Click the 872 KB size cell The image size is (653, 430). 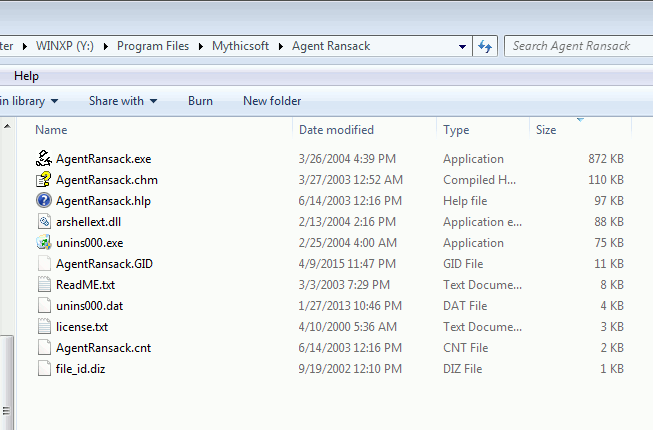coord(606,159)
